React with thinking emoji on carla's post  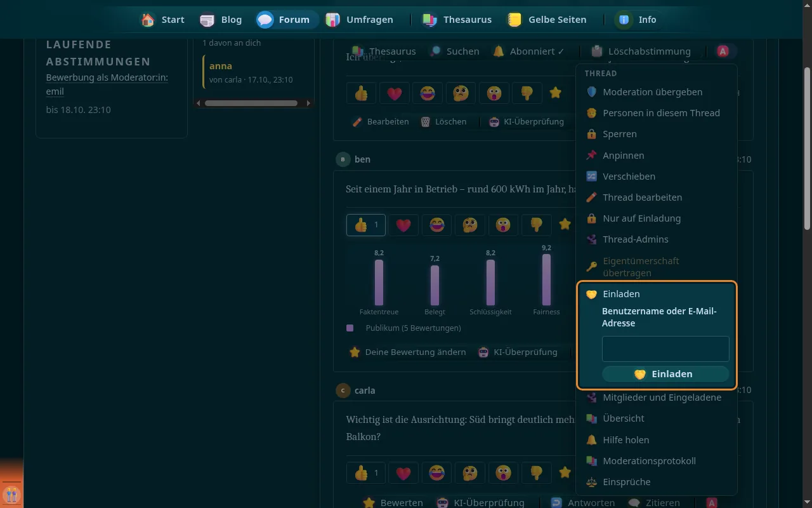(469, 473)
